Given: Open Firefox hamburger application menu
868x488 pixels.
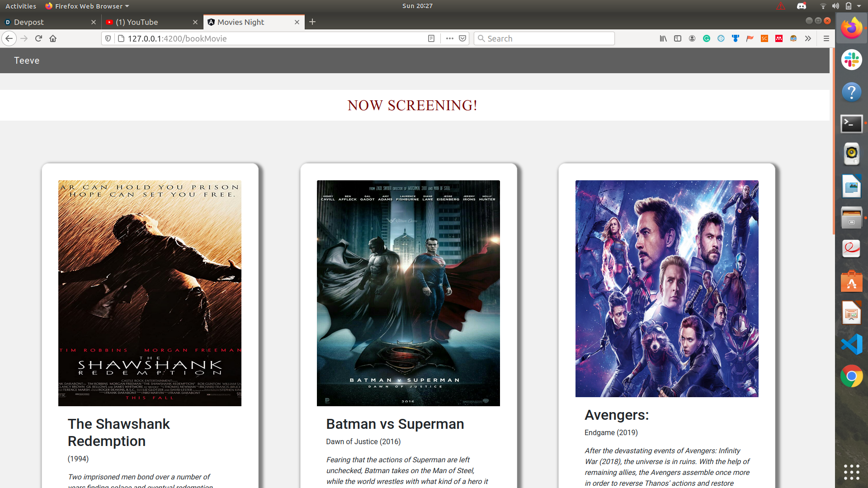Looking at the screenshot, I should tap(826, 38).
